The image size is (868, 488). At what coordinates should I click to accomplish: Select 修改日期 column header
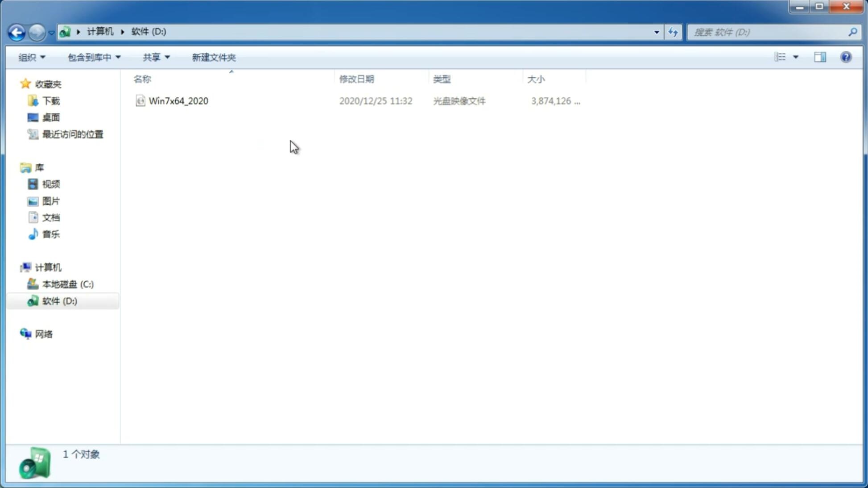pyautogui.click(x=356, y=79)
